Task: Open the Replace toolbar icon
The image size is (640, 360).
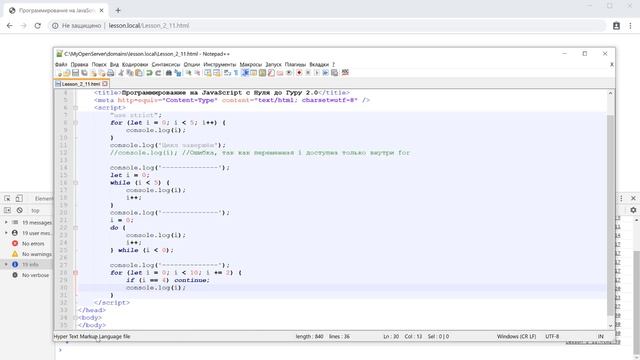Action: [x=178, y=73]
